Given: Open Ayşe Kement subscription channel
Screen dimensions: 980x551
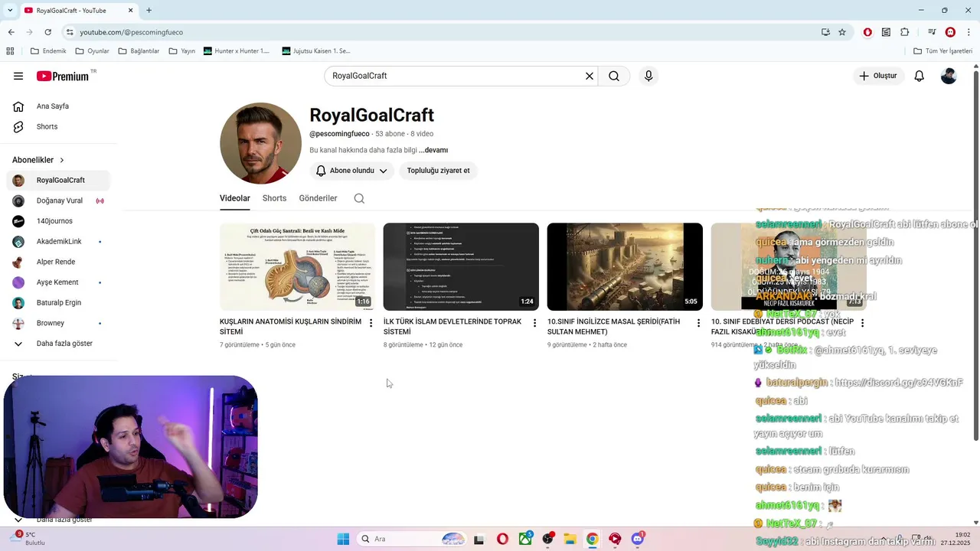Looking at the screenshot, I should (58, 282).
